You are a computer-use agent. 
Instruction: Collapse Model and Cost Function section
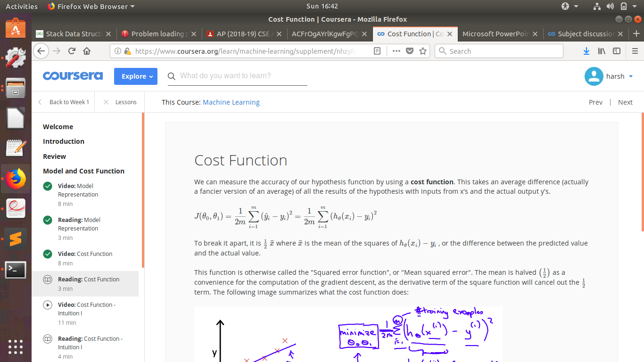click(84, 171)
